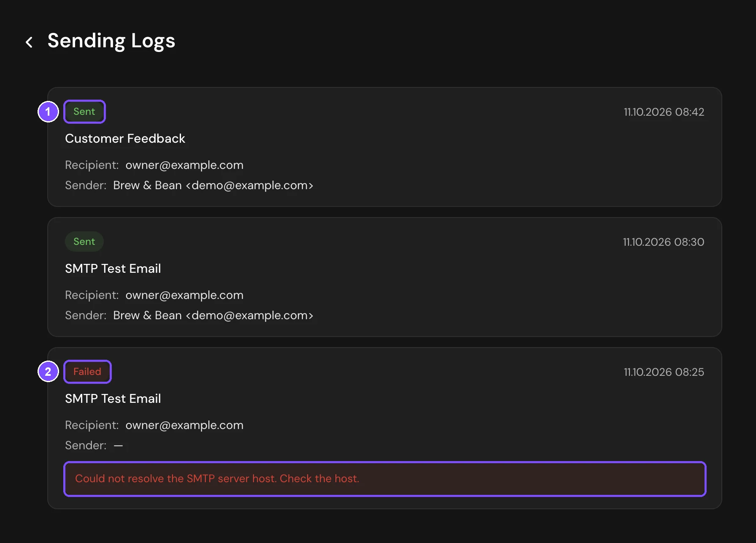This screenshot has width=756, height=543.
Task: Open the Customer Feedback log title
Action: click(x=125, y=138)
